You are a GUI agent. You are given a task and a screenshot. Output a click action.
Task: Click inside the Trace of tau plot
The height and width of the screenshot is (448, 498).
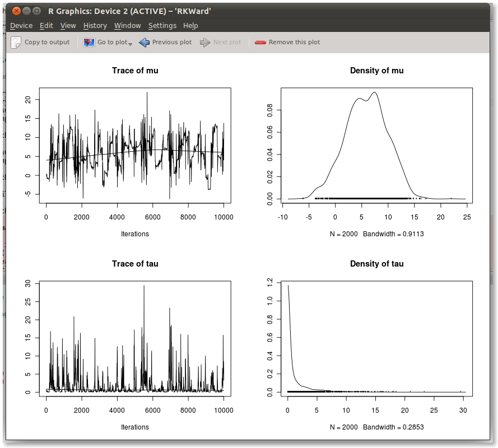[x=135, y=338]
